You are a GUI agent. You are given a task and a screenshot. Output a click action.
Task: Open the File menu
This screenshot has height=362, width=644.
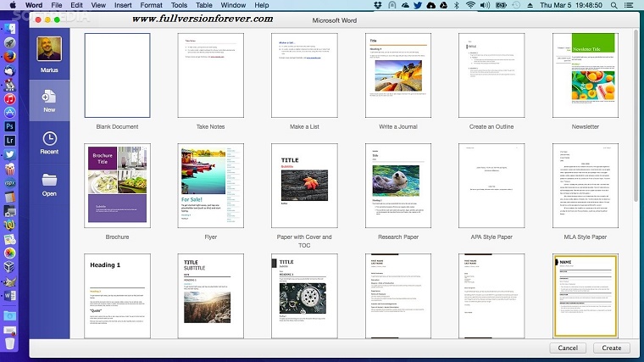pyautogui.click(x=57, y=5)
